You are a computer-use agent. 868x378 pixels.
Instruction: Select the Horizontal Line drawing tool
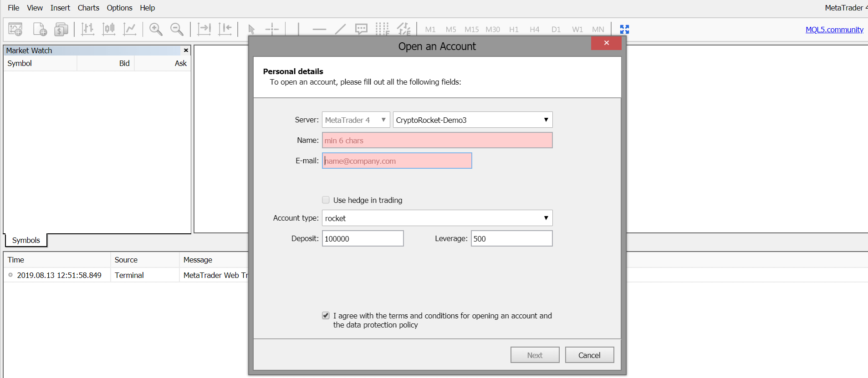click(x=319, y=29)
